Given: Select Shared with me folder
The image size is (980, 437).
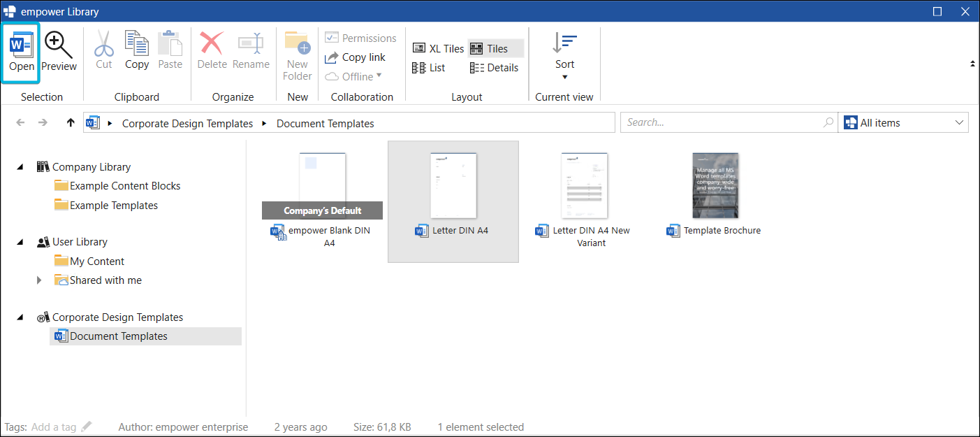Looking at the screenshot, I should (105, 280).
